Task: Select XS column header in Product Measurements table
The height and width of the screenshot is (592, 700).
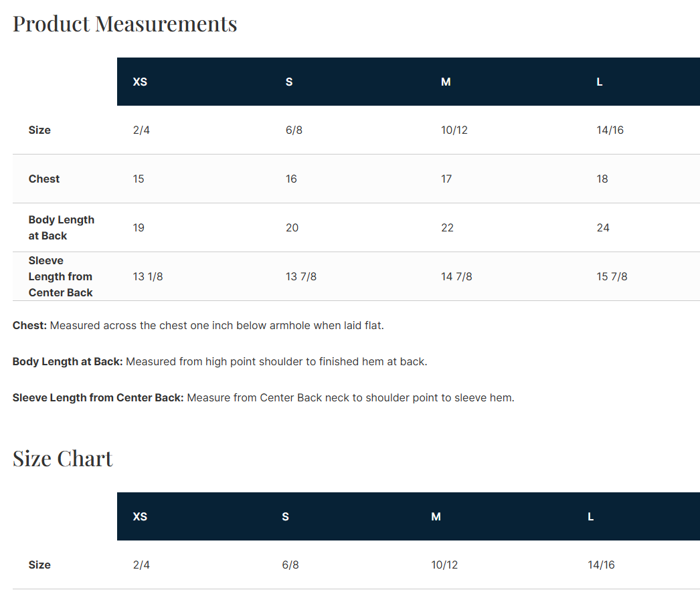Action: coord(140,82)
